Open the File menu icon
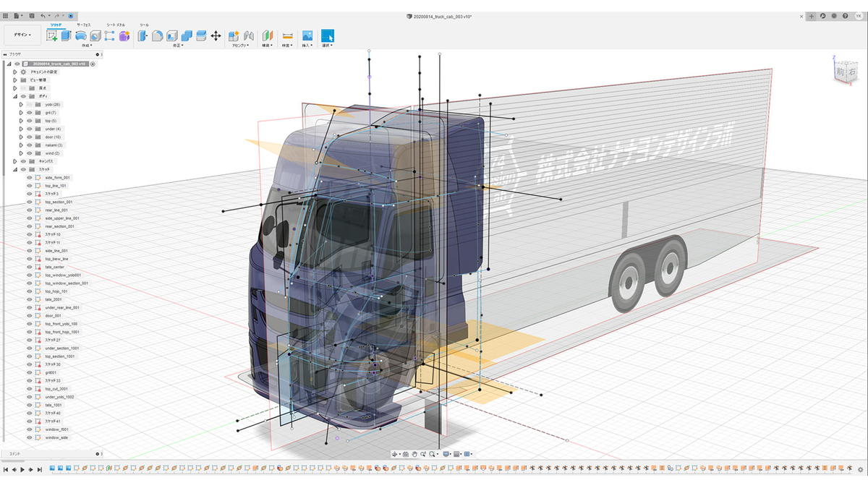 18,15
